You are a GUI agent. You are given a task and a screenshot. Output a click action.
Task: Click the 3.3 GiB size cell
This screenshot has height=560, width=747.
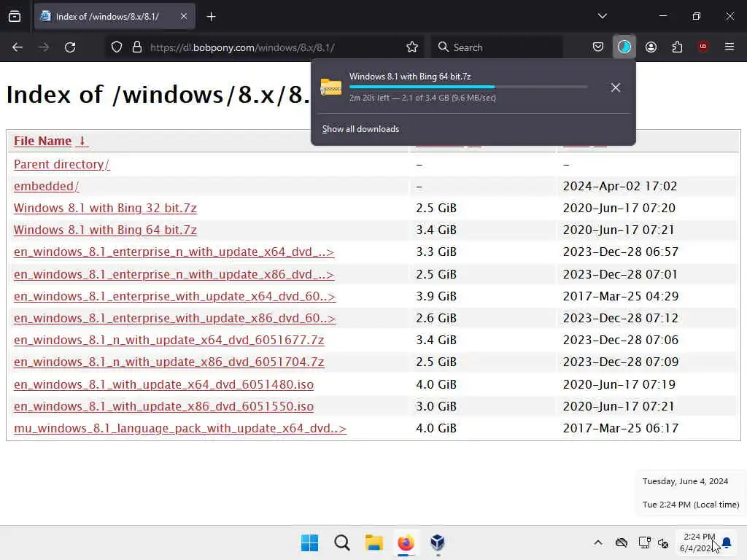(x=436, y=252)
